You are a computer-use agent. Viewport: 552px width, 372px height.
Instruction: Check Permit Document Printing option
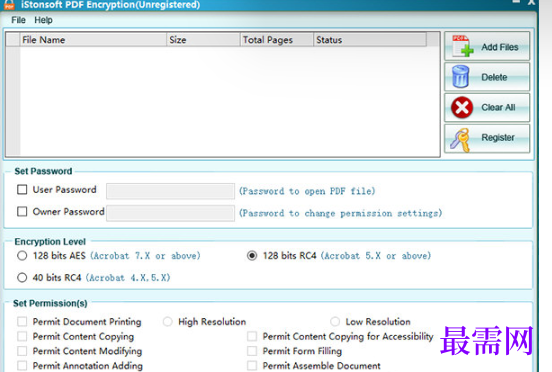[22, 321]
